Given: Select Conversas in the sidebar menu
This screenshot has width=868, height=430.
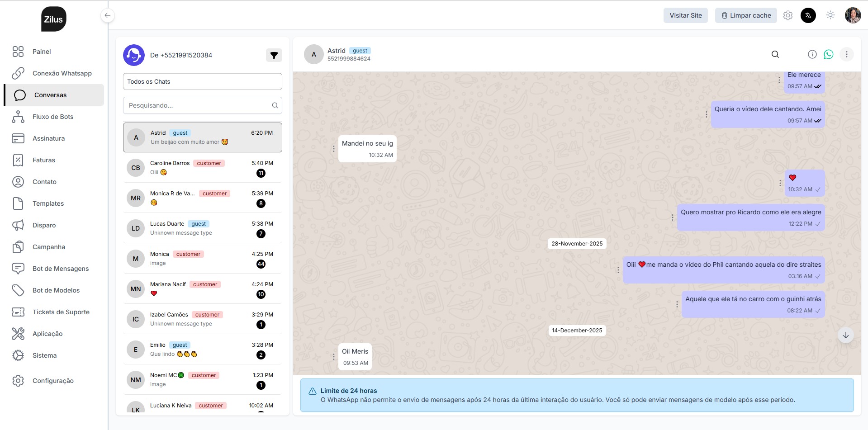Looking at the screenshot, I should pyautogui.click(x=51, y=95).
